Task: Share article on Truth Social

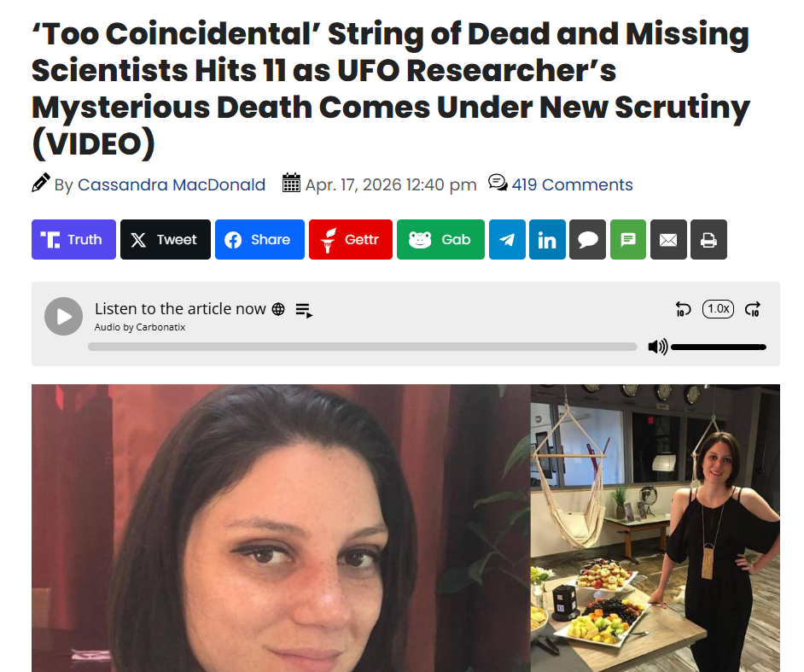Action: click(74, 240)
